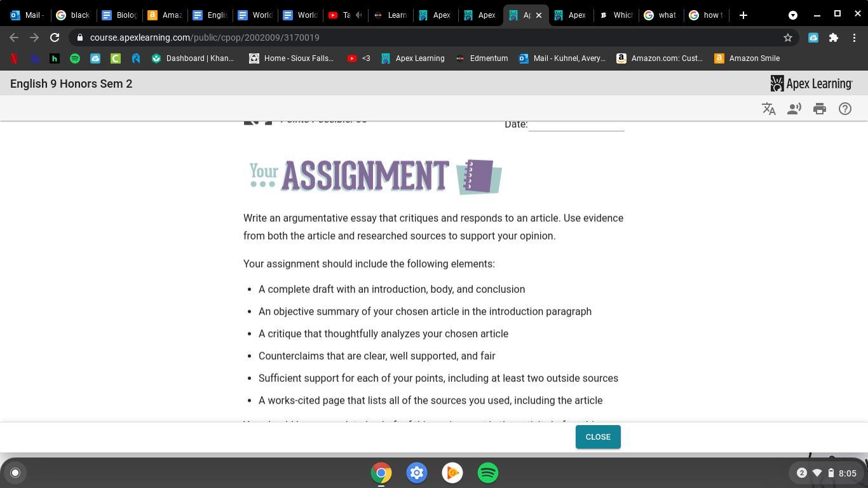Click 'A complete draft' bullet text

(x=391, y=289)
